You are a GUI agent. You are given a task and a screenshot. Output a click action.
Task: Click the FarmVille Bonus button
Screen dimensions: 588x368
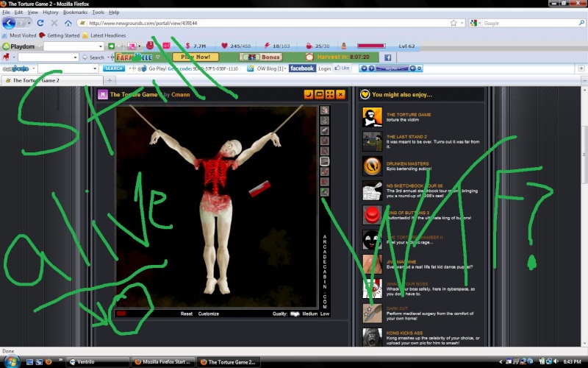[x=261, y=57]
